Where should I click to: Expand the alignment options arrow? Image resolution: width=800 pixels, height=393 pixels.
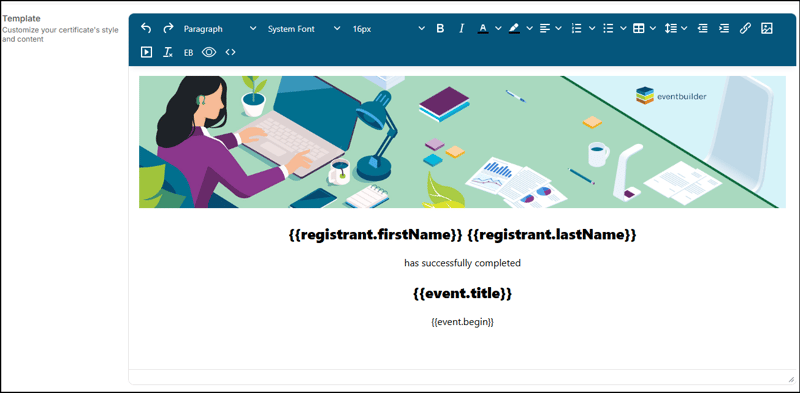coord(559,29)
